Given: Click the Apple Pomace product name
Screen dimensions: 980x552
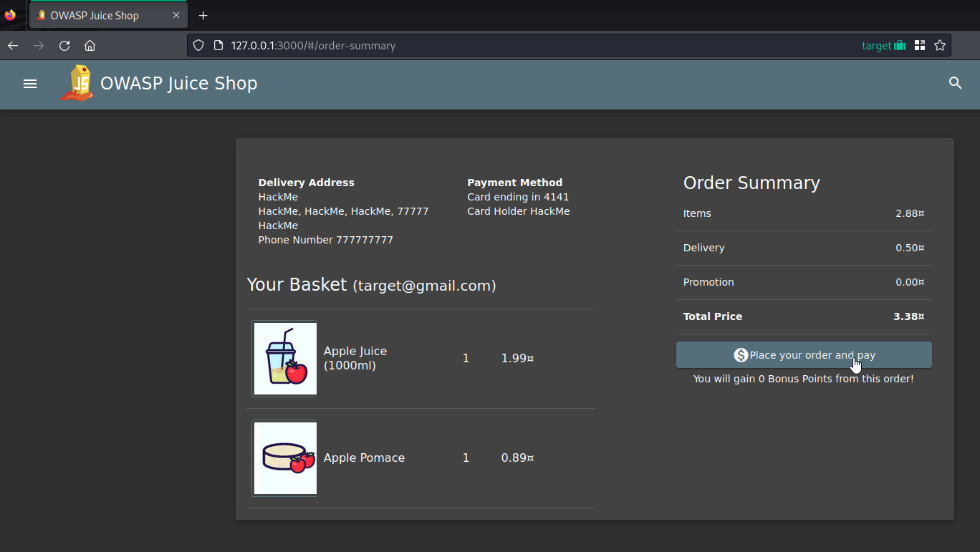Looking at the screenshot, I should [364, 457].
